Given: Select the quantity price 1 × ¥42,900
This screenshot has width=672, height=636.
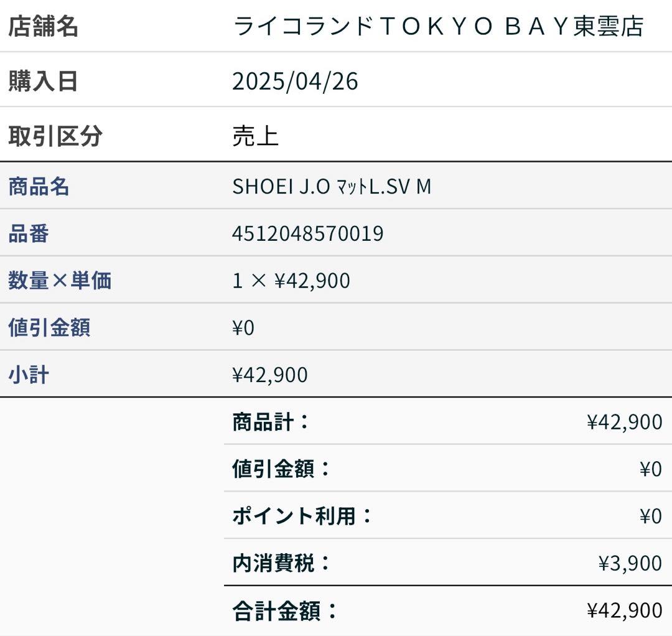Looking at the screenshot, I should 291,281.
